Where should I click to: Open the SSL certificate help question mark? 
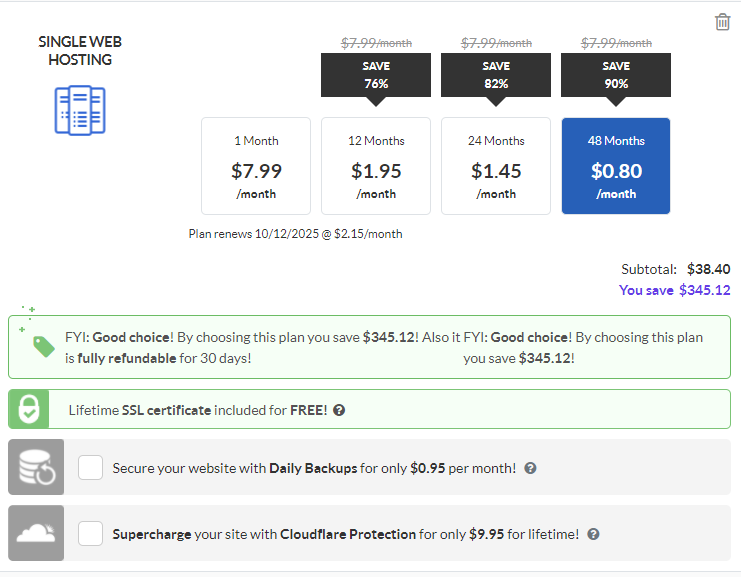pos(339,410)
